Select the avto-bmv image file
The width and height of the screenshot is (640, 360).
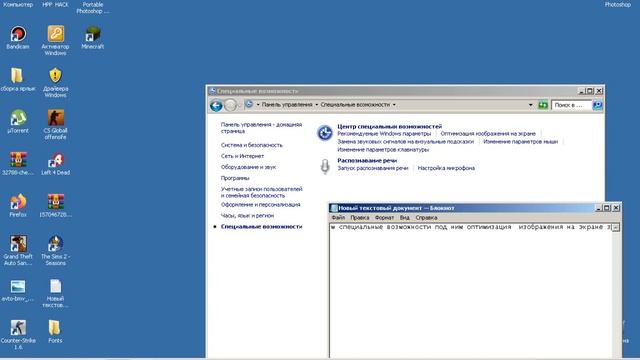[x=18, y=287]
